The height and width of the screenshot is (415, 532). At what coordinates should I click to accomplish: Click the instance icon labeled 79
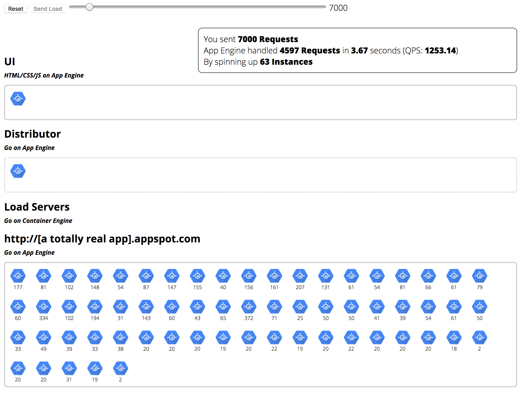[x=479, y=276]
